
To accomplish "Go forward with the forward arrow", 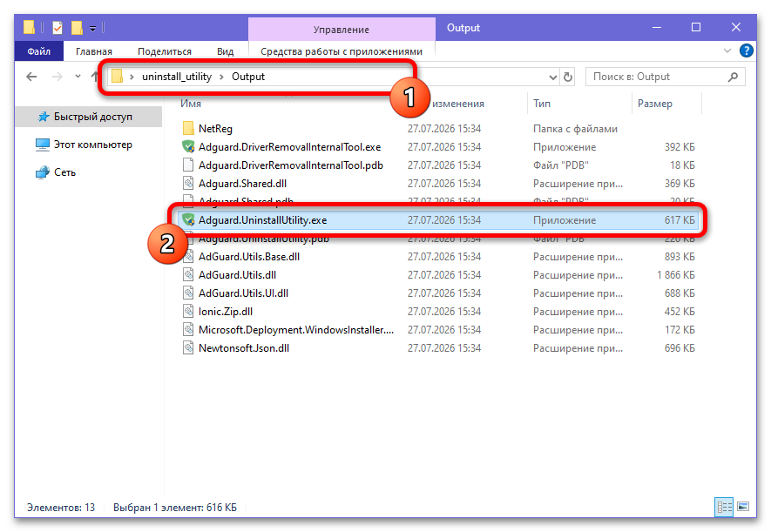I will (x=57, y=77).
